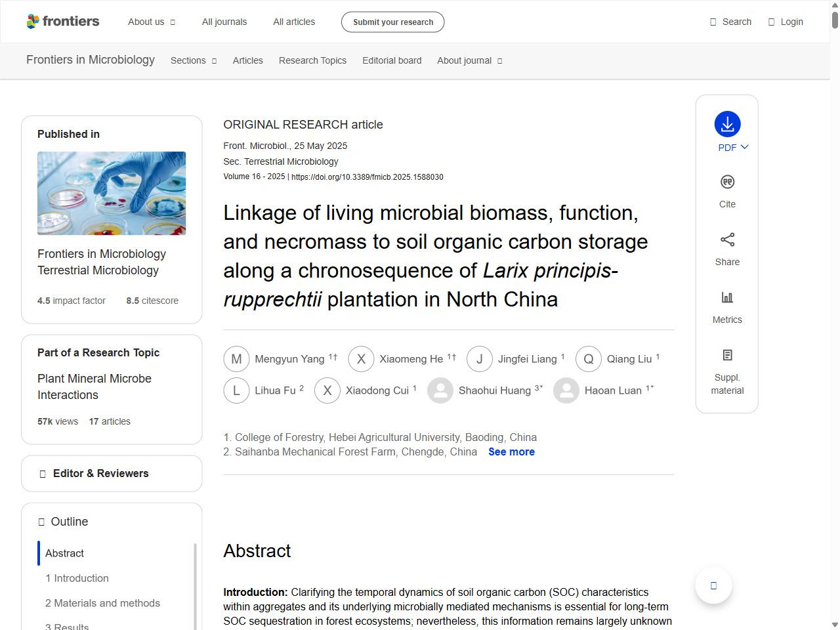Click the Editor & Reviewers icon
Viewport: 840px width, 630px height.
pos(43,474)
